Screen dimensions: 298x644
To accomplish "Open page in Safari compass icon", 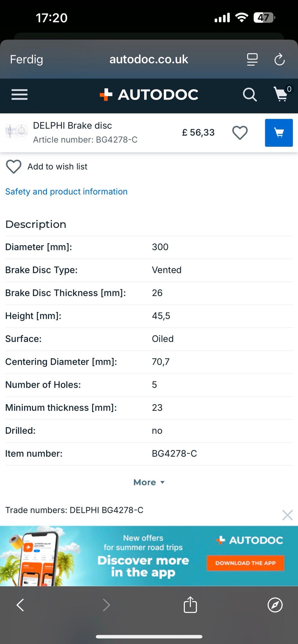I will click(275, 605).
